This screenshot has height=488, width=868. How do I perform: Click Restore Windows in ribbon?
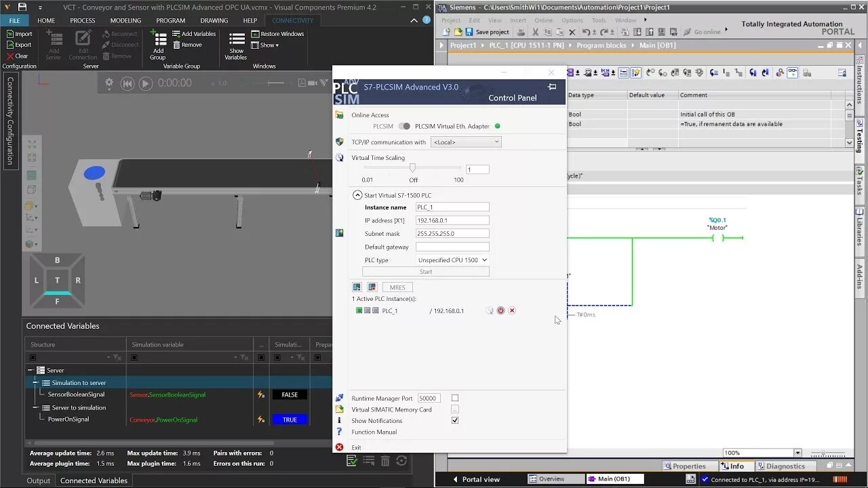click(277, 34)
